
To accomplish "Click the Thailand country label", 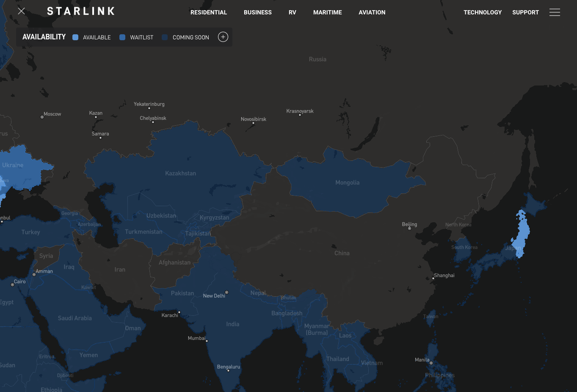I will [338, 359].
